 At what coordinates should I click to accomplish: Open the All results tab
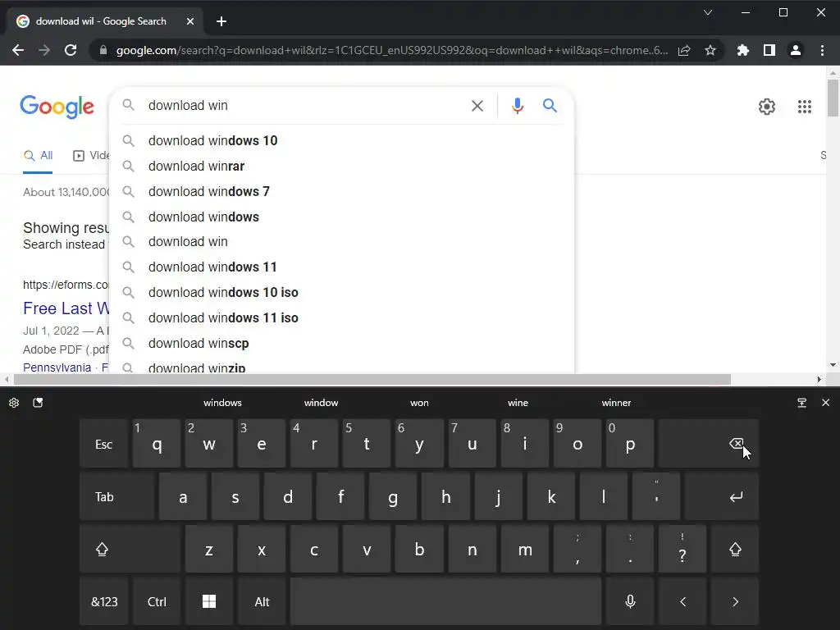(x=38, y=155)
